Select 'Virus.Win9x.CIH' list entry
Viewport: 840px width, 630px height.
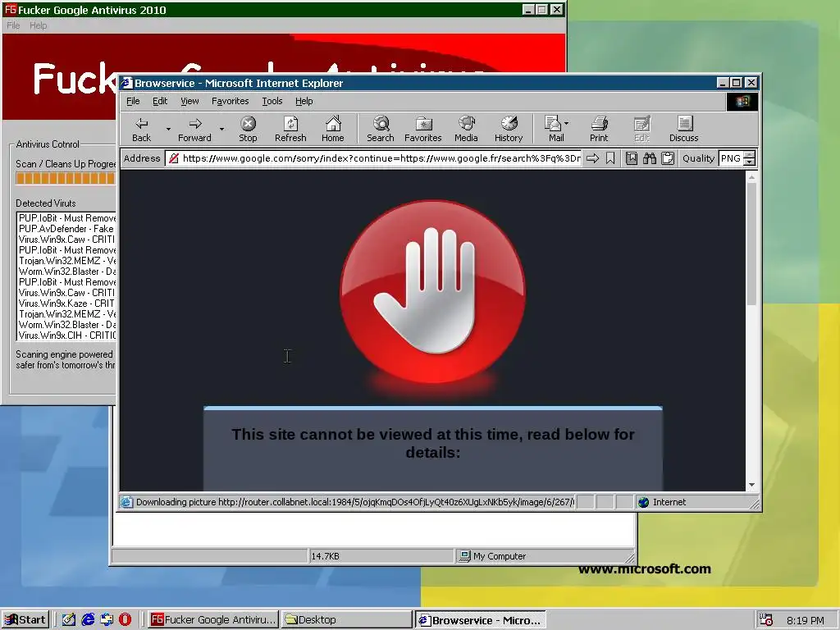point(66,336)
